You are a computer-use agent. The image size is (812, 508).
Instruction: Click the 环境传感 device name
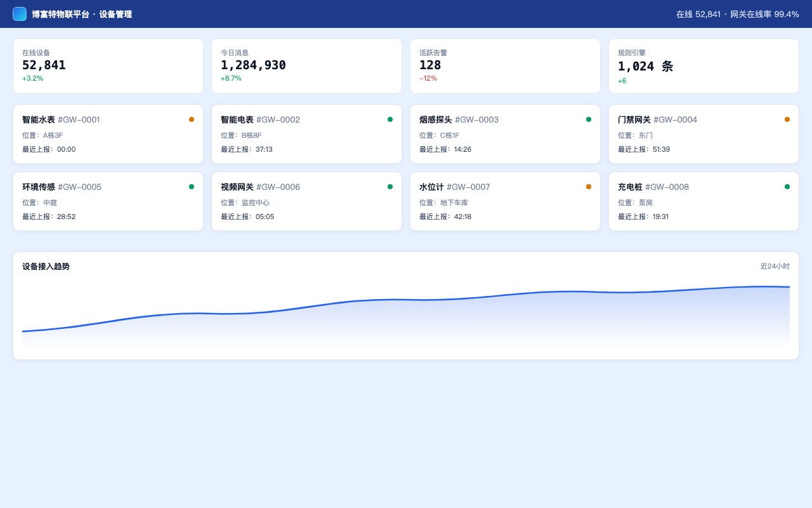39,187
